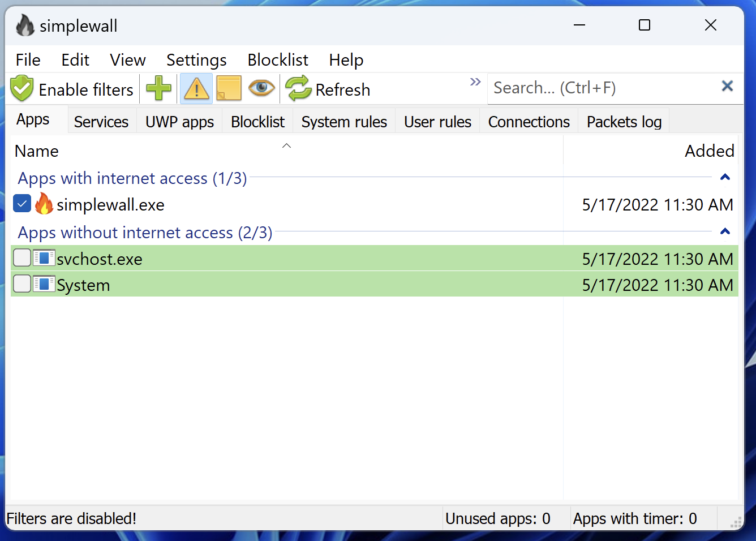Click the eye icon on the toolbar
The height and width of the screenshot is (541, 756).
[261, 88]
